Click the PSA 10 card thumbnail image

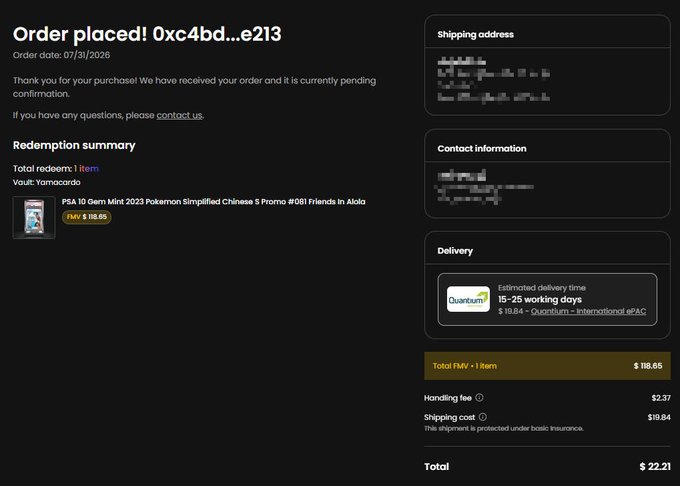34,217
